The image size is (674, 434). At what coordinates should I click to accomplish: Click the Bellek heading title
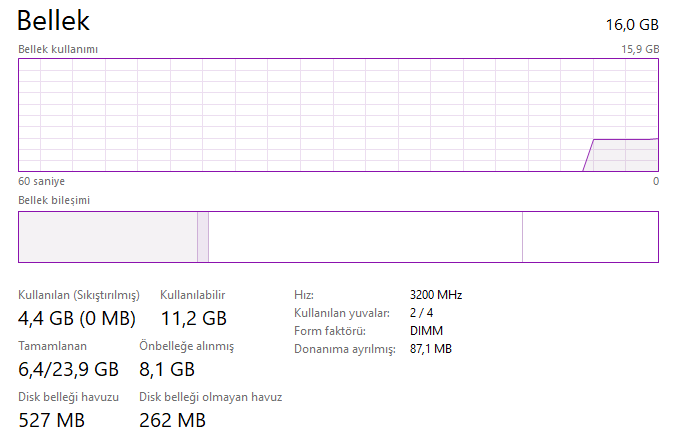pos(54,19)
